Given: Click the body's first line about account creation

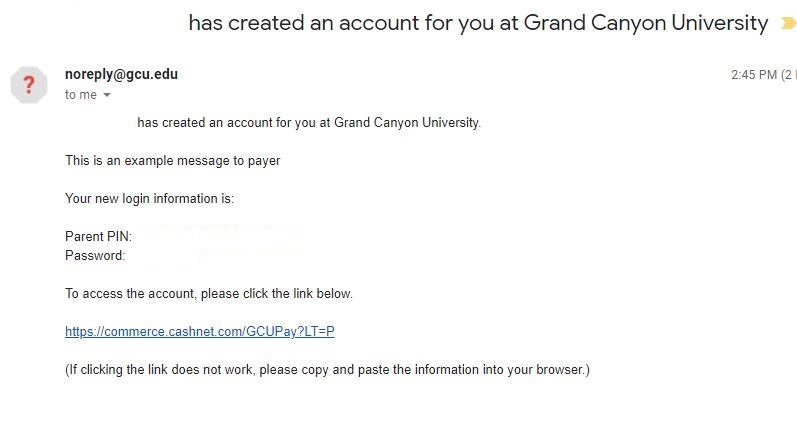Looking at the screenshot, I should tap(309, 123).
